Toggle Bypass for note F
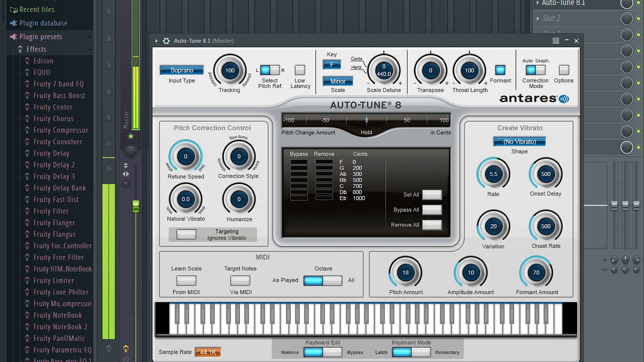 [x=299, y=162]
